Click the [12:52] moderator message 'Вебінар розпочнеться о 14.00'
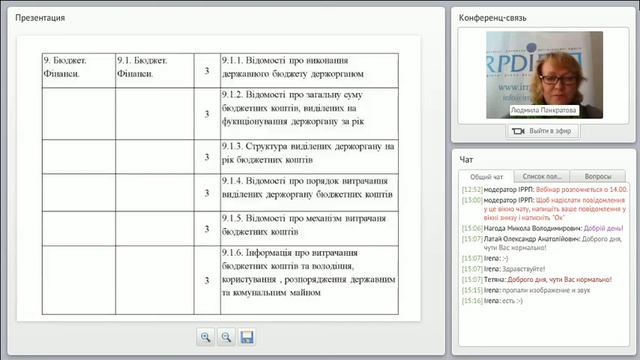Viewport: 640px width, 360px height. pos(544,190)
